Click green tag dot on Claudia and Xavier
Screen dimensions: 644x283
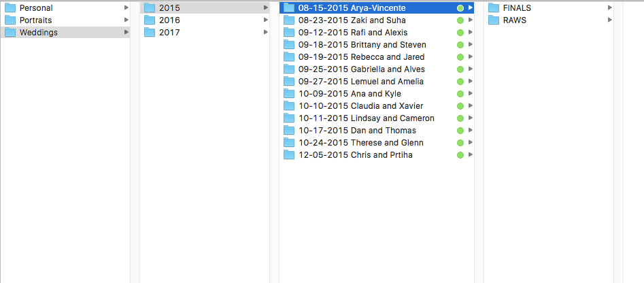pos(460,106)
